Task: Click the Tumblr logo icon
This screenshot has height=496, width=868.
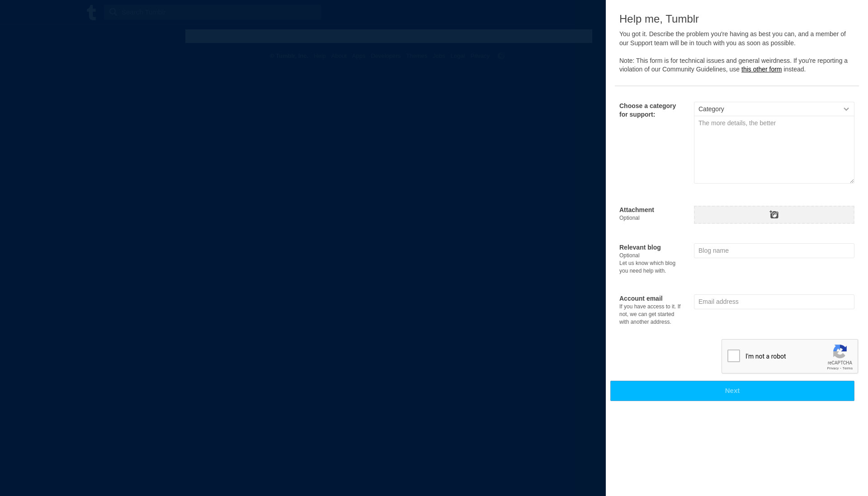Action: click(x=91, y=13)
